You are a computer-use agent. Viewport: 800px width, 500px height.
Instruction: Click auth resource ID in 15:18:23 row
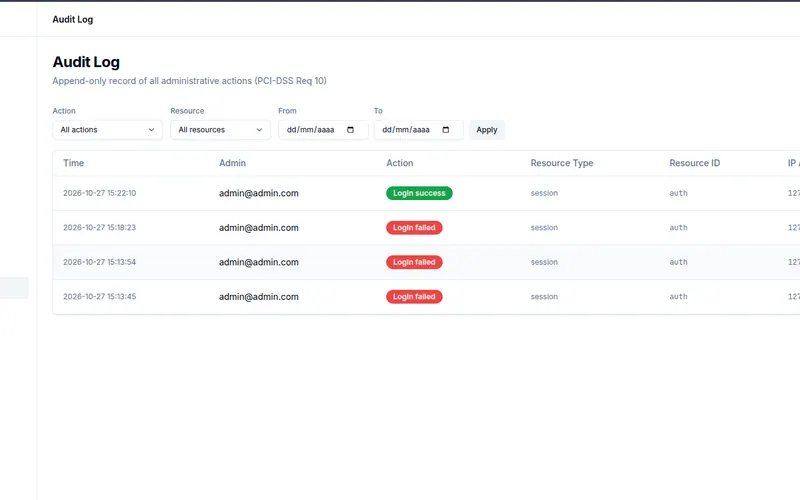coord(678,228)
